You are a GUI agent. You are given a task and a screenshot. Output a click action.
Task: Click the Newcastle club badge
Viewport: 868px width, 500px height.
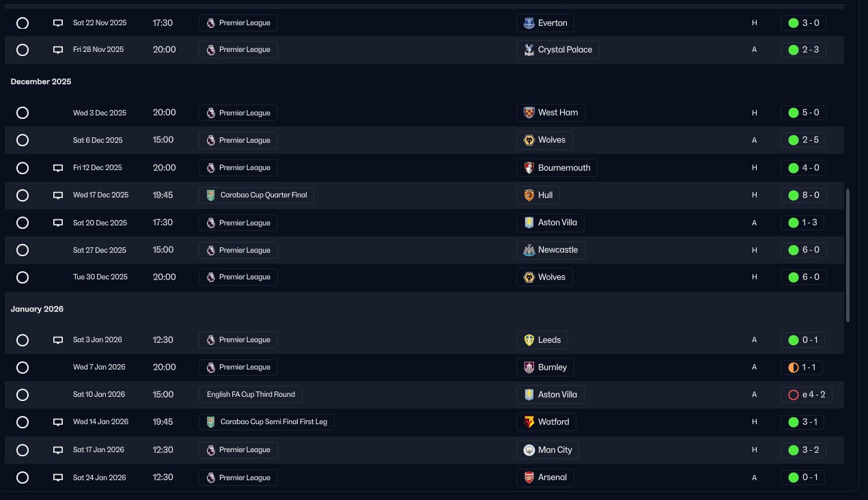coord(529,250)
